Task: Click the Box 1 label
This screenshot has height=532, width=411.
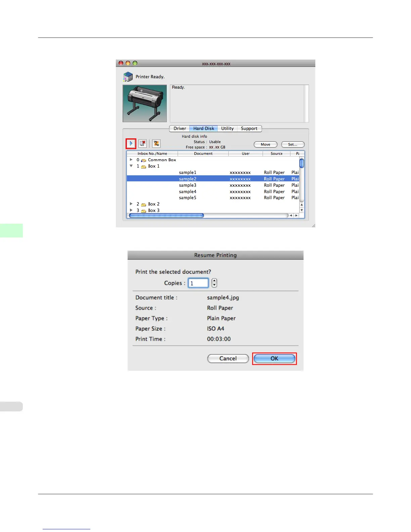Action: pyautogui.click(x=154, y=166)
